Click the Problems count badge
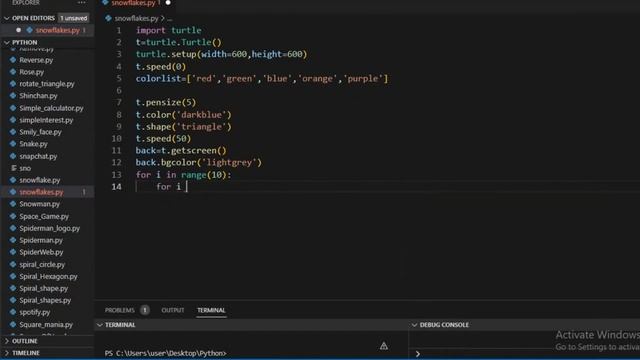The height and width of the screenshot is (360, 640). pos(144,310)
